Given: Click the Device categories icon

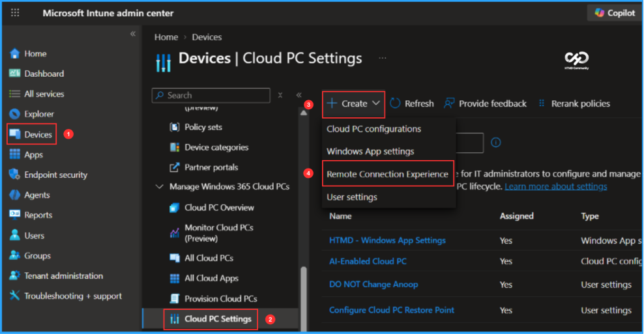Looking at the screenshot, I should point(175,147).
